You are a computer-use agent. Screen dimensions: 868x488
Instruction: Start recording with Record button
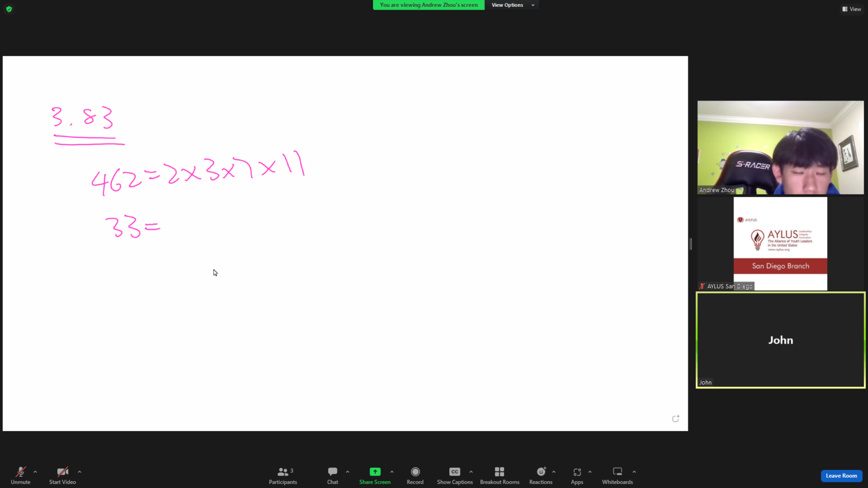point(415,476)
